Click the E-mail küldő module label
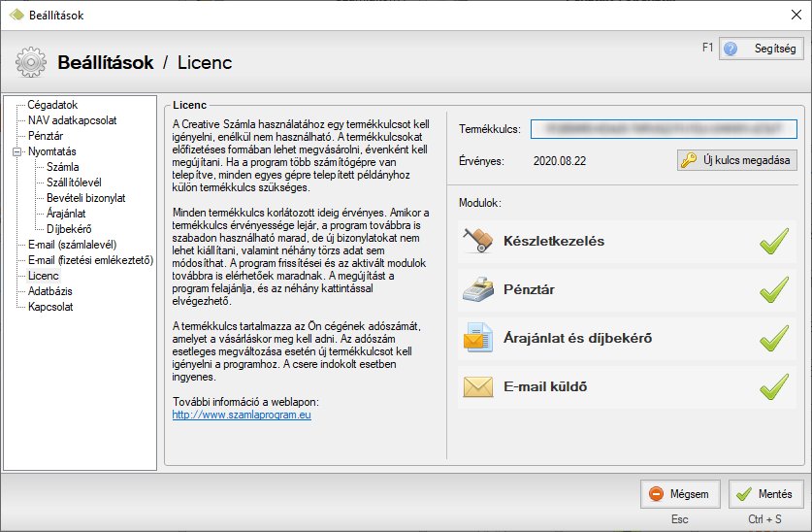 pyautogui.click(x=545, y=386)
